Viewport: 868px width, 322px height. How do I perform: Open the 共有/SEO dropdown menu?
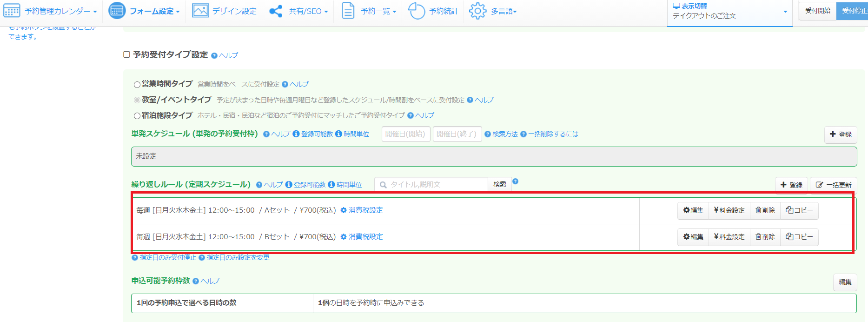[x=308, y=11]
